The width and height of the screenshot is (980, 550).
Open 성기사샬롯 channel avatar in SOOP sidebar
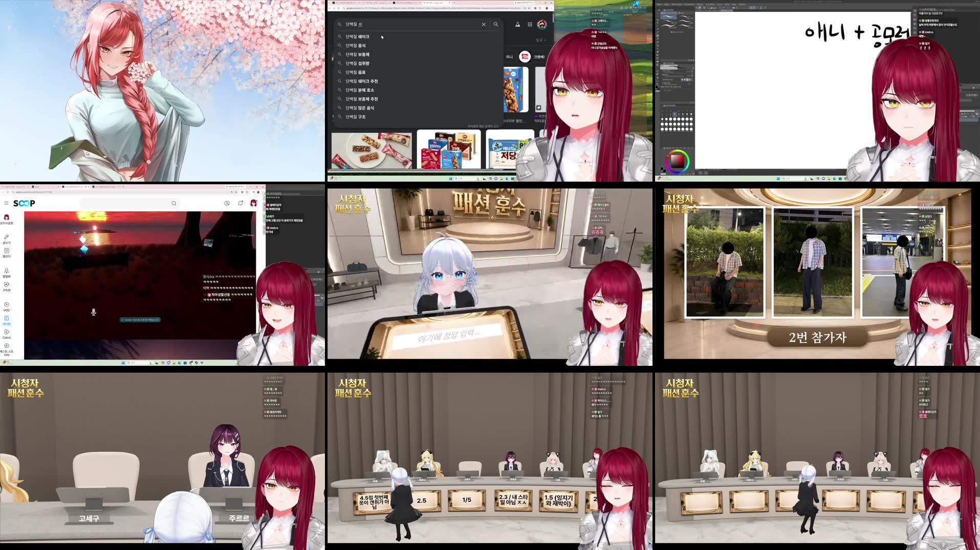tap(7, 217)
